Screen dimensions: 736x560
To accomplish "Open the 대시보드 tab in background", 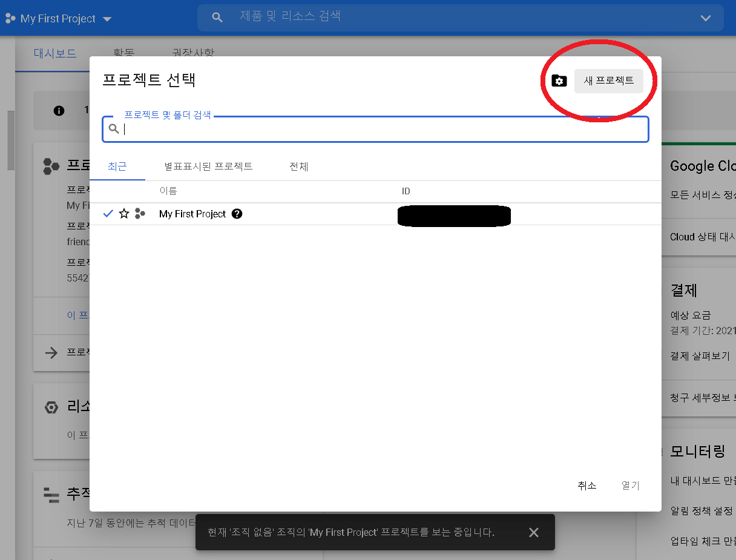I will tap(55, 53).
